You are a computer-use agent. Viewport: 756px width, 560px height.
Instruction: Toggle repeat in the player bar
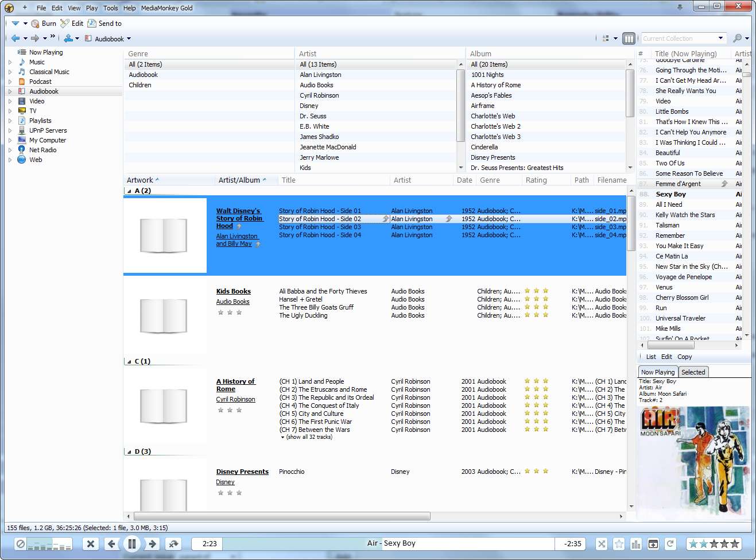(670, 543)
